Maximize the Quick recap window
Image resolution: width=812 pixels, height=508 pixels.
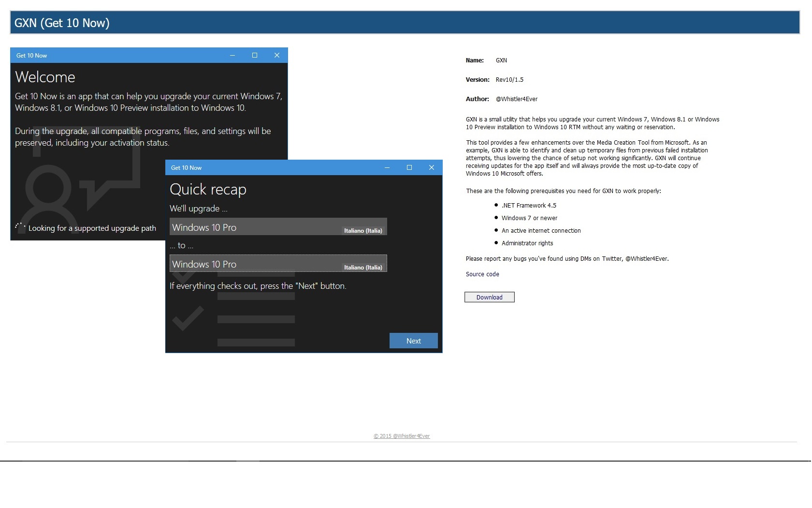coord(409,167)
